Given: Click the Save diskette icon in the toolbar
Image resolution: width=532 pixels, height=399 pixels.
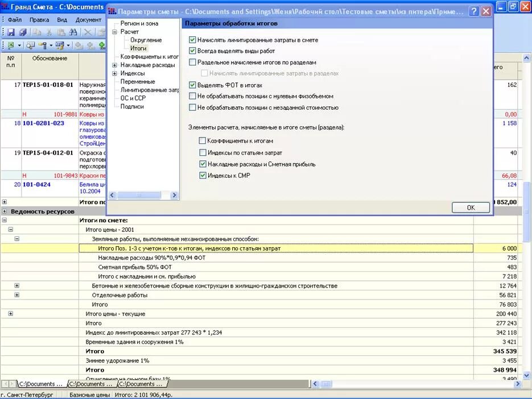Looking at the screenshot, I should point(11,32).
